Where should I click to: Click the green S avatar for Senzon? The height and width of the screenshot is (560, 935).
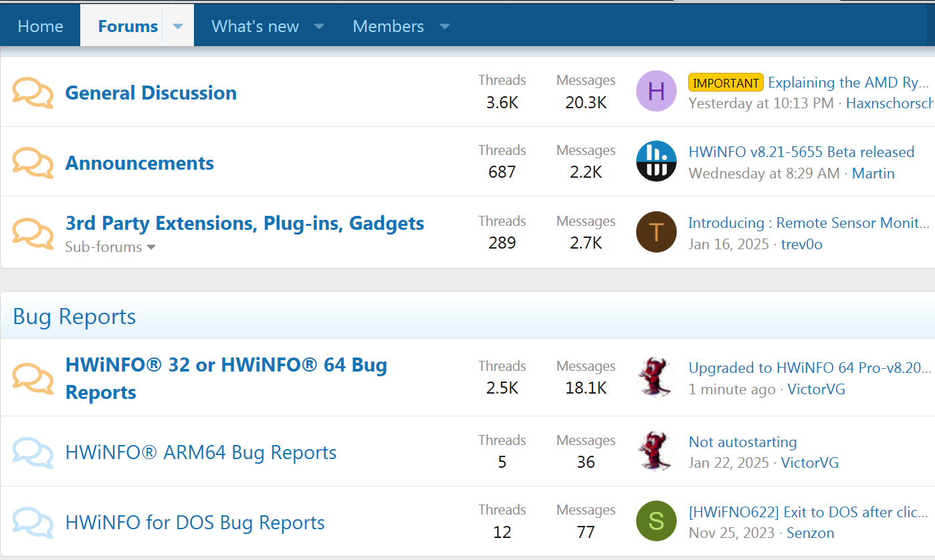(x=656, y=521)
